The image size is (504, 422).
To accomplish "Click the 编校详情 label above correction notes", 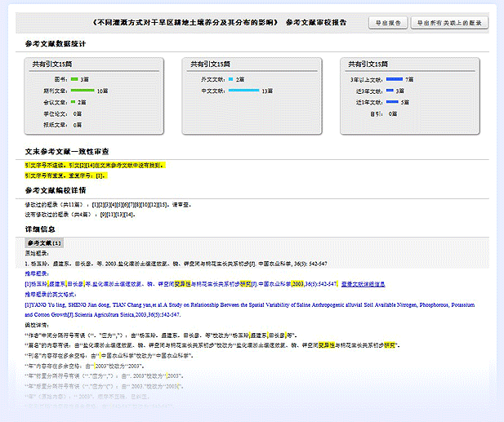I will [37, 325].
